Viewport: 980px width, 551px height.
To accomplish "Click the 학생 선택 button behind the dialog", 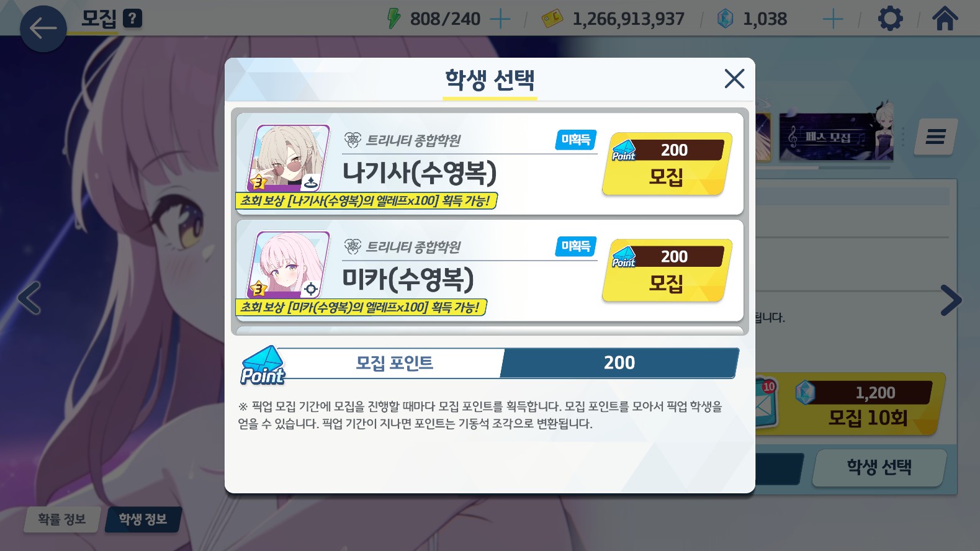I will tap(879, 467).
